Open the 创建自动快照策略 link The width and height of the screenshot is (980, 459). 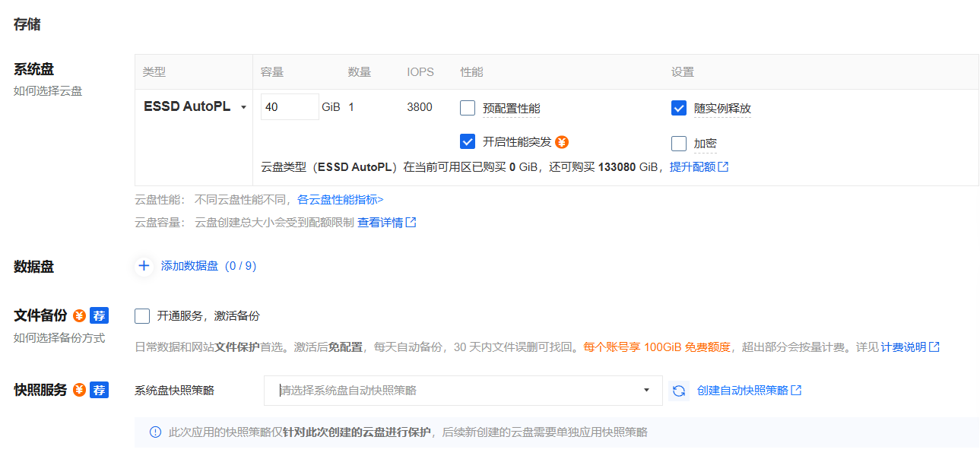(x=749, y=391)
